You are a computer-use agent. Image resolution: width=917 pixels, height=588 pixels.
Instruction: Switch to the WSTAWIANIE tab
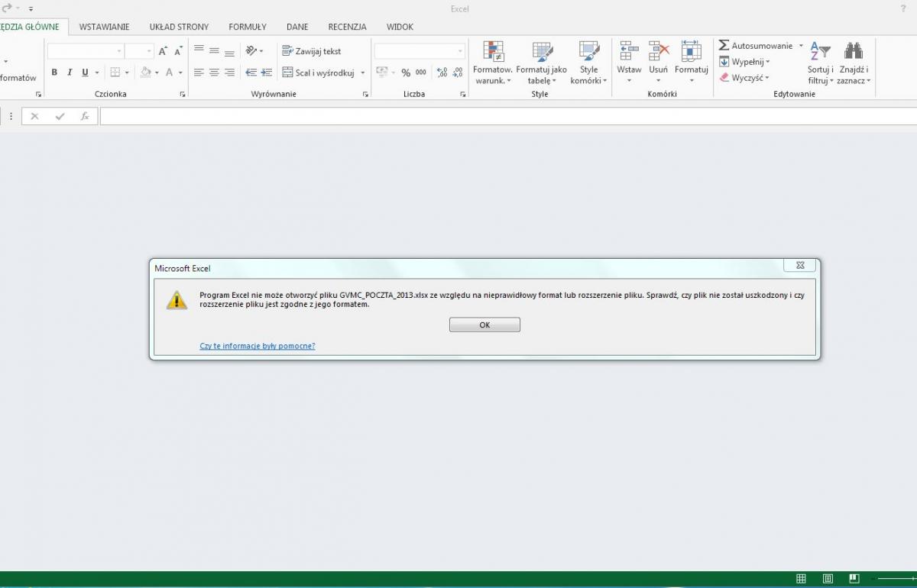tap(104, 27)
